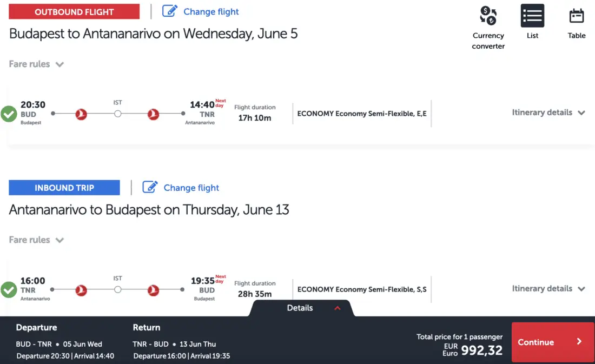Expand inbound Itinerary details
This screenshot has width=595, height=364.
(548, 288)
